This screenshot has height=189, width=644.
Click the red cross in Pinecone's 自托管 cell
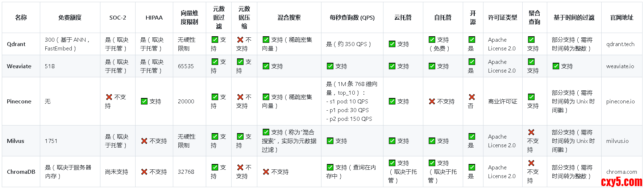pos(432,102)
